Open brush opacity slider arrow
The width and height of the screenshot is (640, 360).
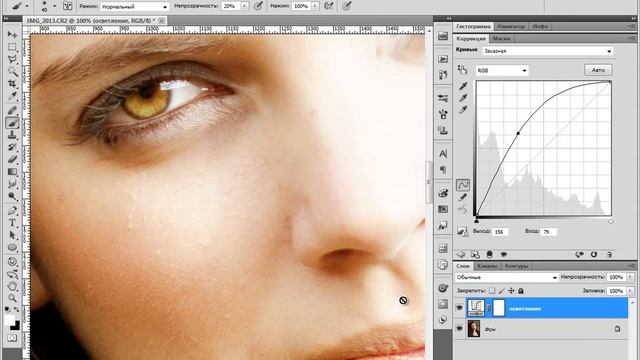pos(244,6)
